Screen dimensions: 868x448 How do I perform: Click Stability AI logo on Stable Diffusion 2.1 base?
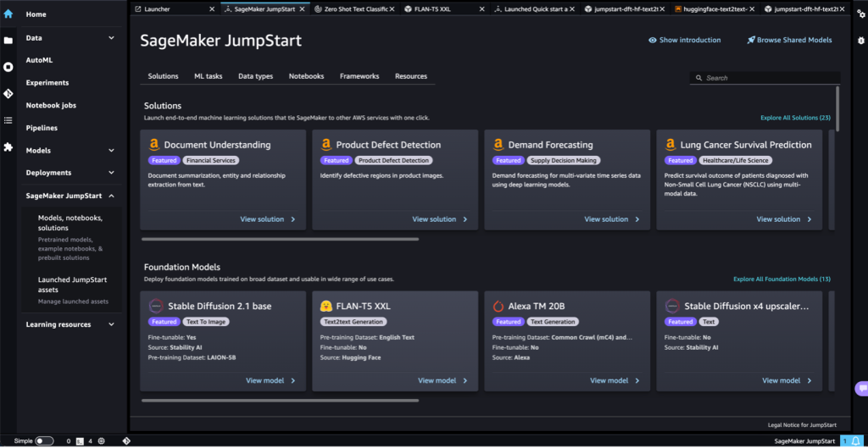coord(156,306)
